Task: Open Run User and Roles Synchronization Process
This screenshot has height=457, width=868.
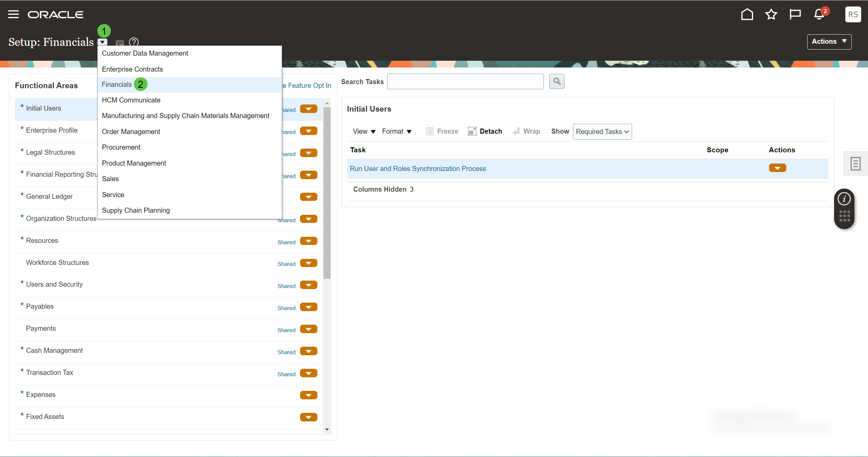Action: pos(418,169)
